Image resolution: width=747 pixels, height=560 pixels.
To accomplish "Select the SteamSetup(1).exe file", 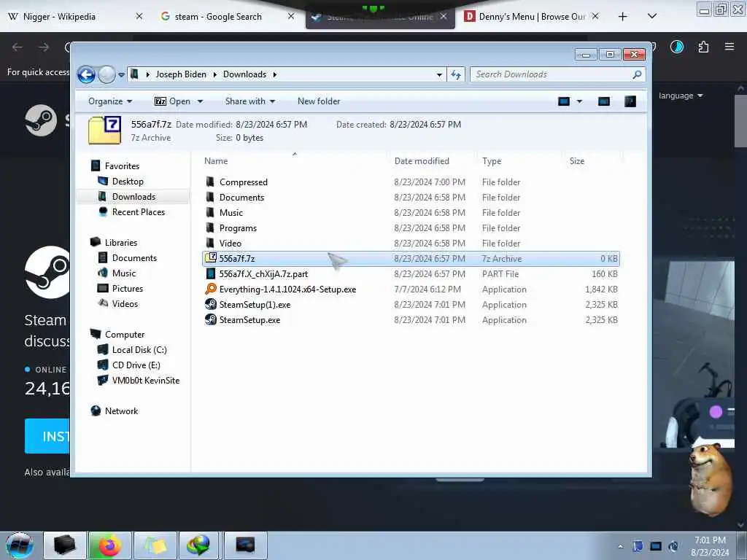I will click(x=255, y=305).
